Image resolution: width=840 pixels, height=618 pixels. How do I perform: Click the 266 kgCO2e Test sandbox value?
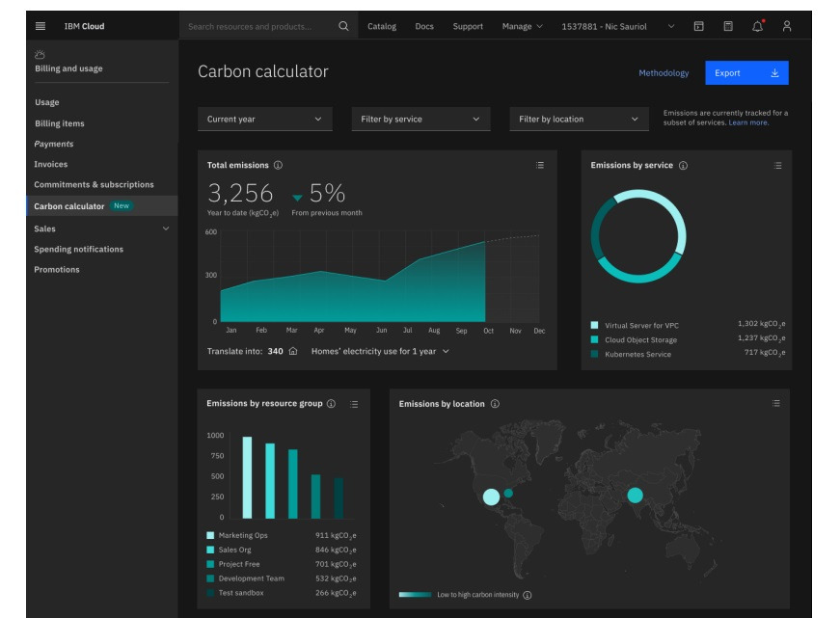[x=336, y=593]
